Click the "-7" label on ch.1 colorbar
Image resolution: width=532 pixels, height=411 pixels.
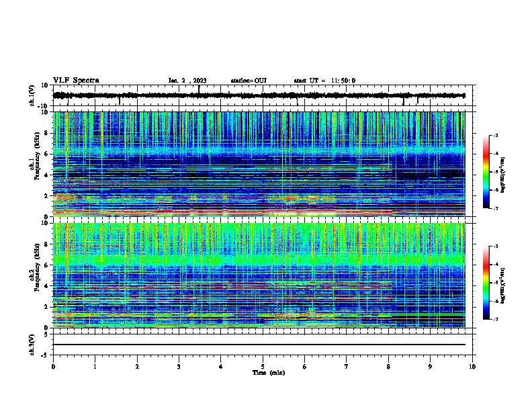pyautogui.click(x=496, y=208)
